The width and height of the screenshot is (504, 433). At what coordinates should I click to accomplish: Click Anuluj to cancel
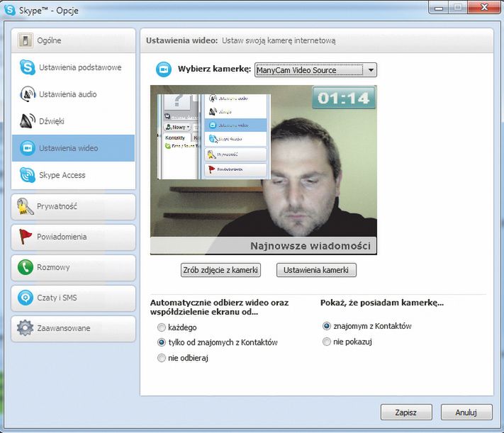point(466,412)
